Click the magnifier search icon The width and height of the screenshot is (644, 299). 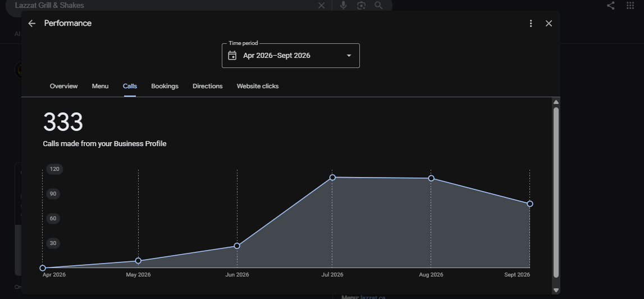tap(378, 6)
